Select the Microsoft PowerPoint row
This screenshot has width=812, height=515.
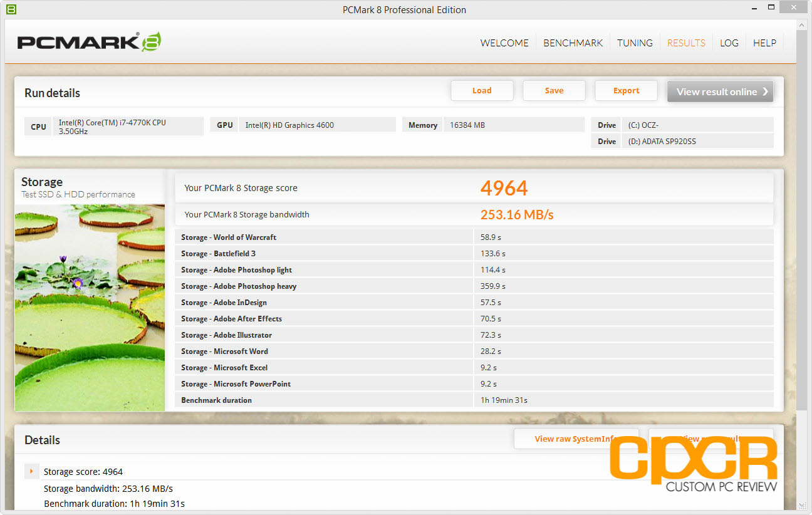pyautogui.click(x=474, y=384)
